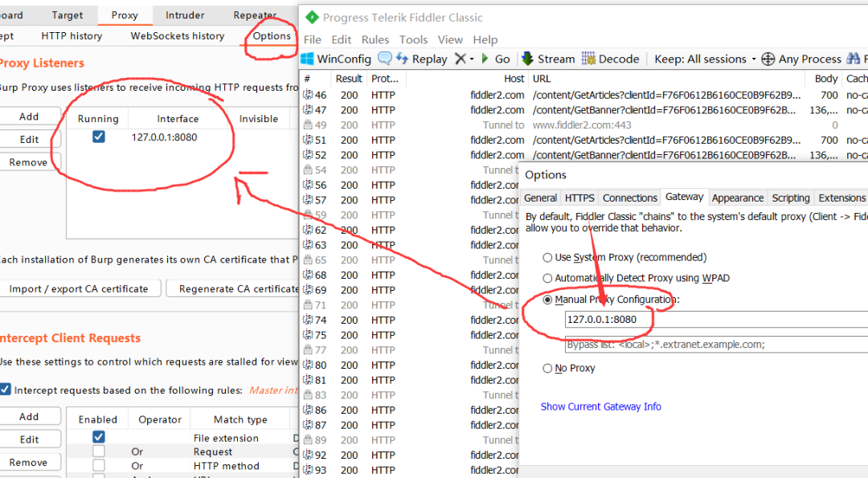The image size is (868, 478).
Task: Select Automatically Detect Proxy using WPAD option
Action: 547,278
